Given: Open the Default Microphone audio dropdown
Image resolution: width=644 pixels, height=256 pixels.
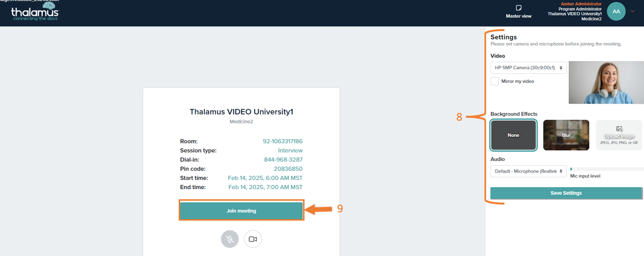Looking at the screenshot, I should tap(528, 171).
